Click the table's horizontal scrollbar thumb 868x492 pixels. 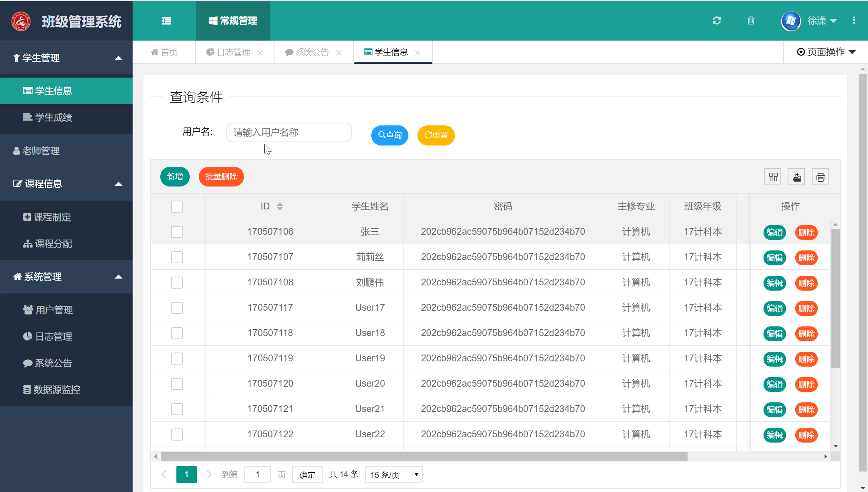(424, 456)
